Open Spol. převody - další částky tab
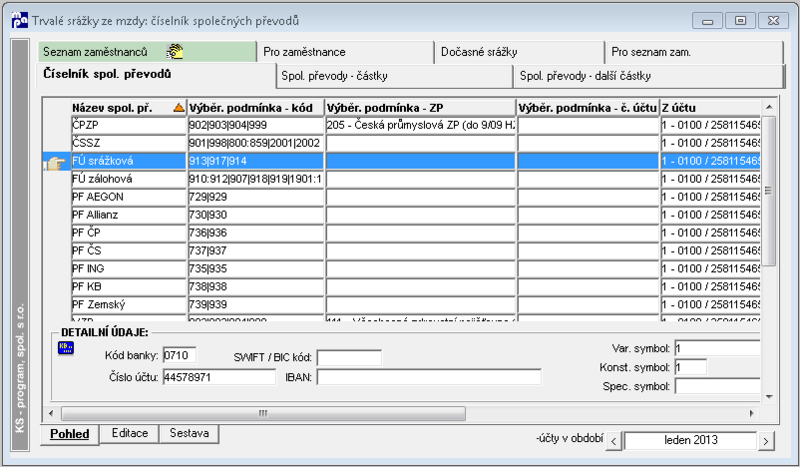800x467 pixels. 648,76
